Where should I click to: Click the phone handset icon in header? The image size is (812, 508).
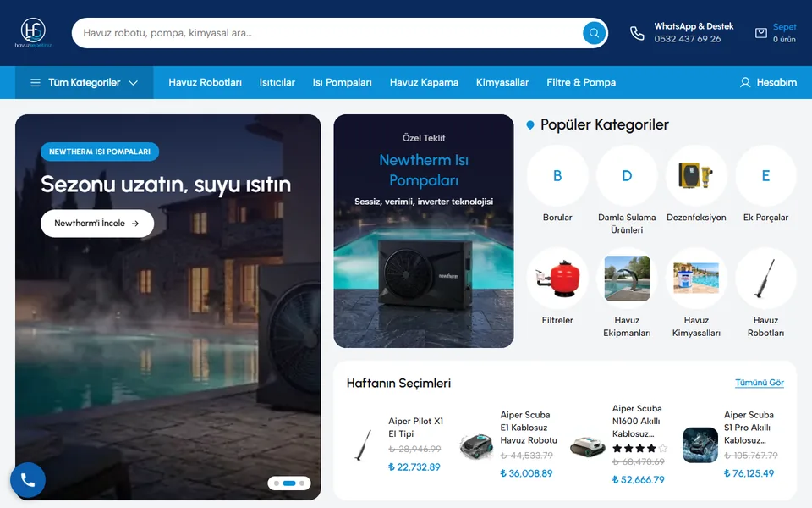point(637,33)
